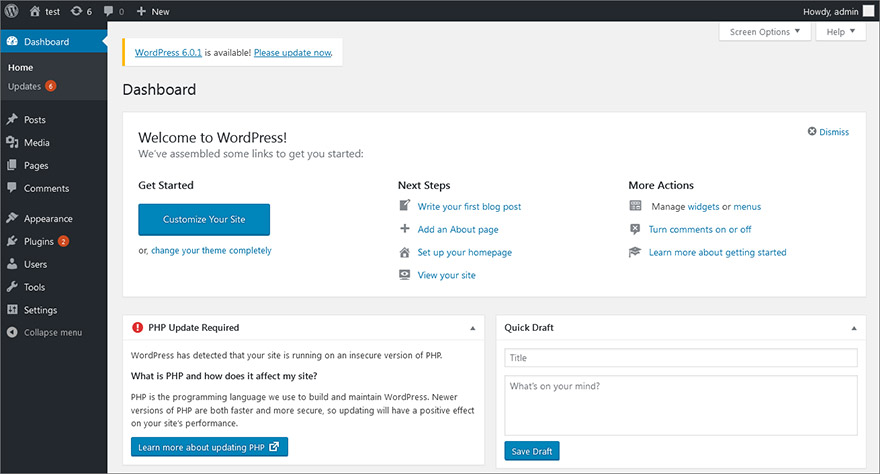Open Home under Dashboard menu
This screenshot has height=474, width=880.
point(21,67)
